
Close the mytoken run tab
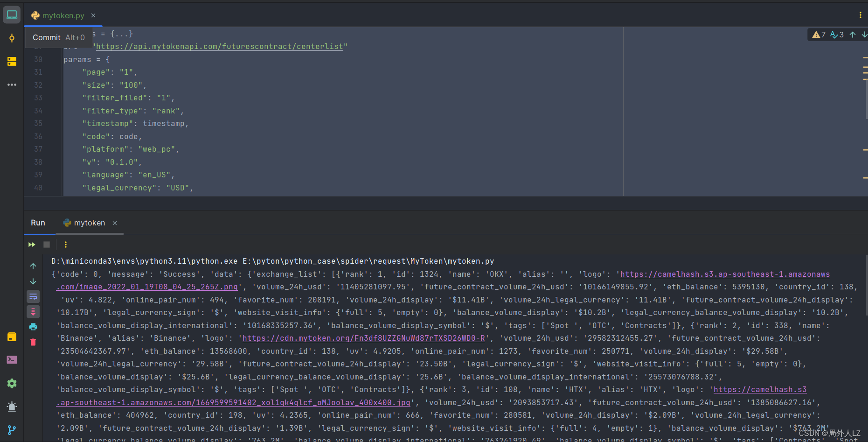[x=115, y=223]
